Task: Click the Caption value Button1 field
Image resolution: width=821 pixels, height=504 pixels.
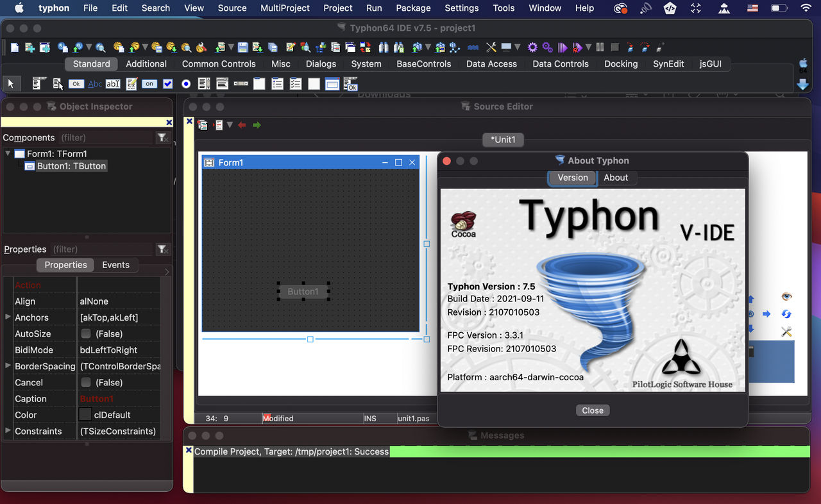Action: coord(119,399)
